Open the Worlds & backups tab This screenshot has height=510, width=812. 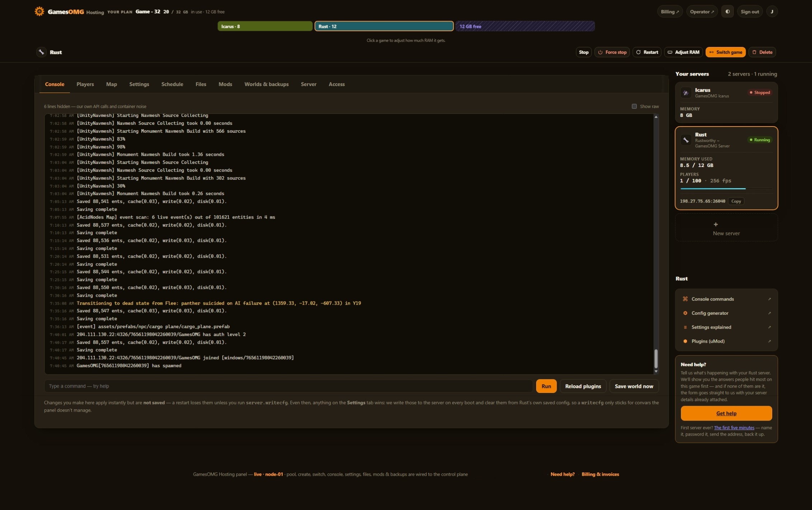(x=266, y=84)
